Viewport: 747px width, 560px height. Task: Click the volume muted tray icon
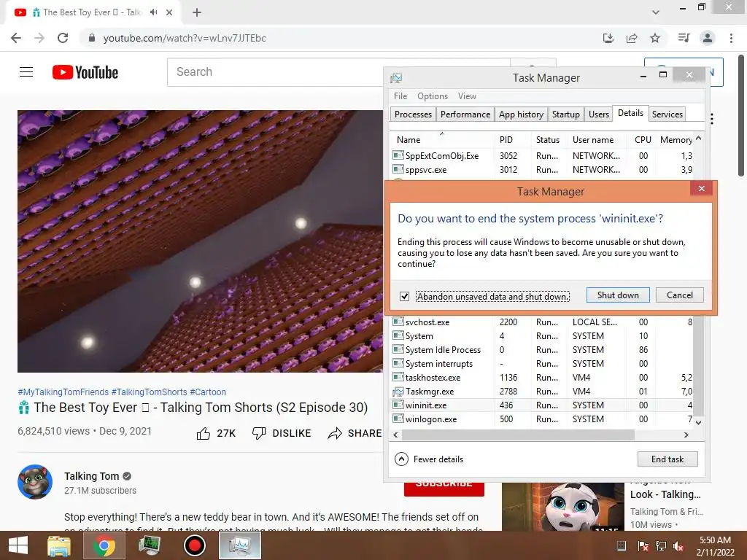678,546
